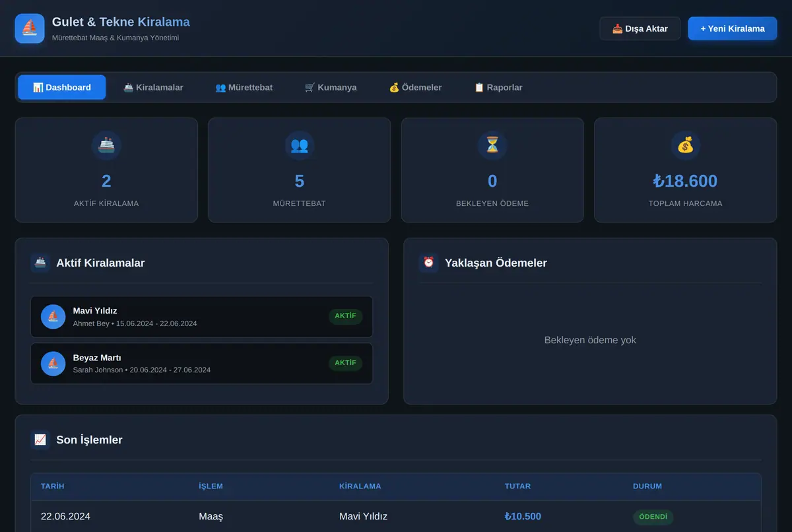Click the Bekleyen ödeme yok message
The width and height of the screenshot is (792, 532).
point(590,340)
